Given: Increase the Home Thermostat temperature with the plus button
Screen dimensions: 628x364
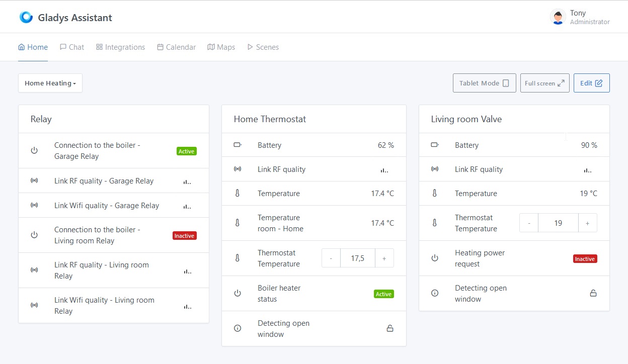Looking at the screenshot, I should click(384, 258).
